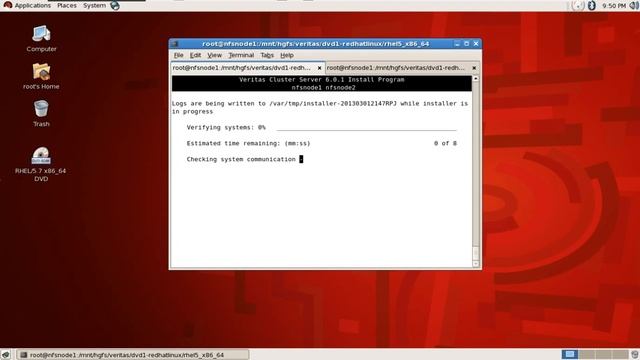640x360 pixels.
Task: Open the terminal View menu
Action: pos(214,55)
